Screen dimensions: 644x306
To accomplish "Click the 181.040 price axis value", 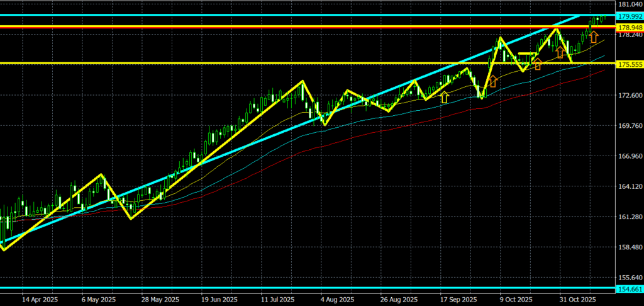I will point(629,5).
